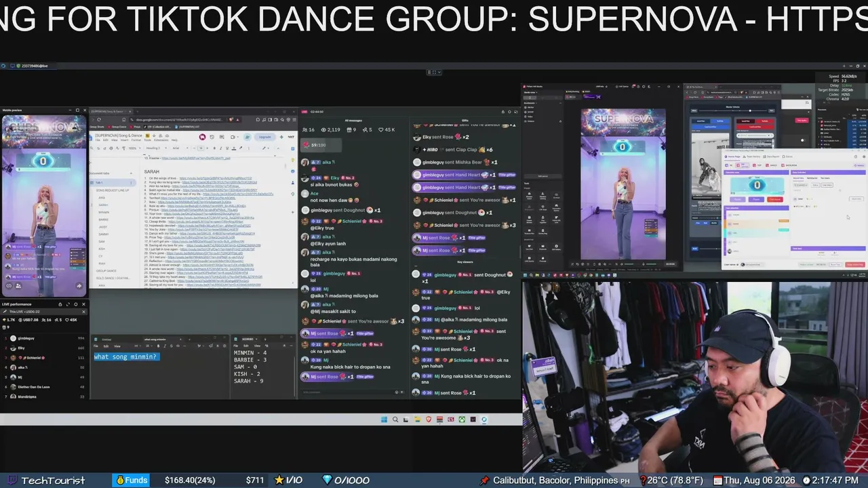This screenshot has height=488, width=868.
Task: Click the 'SARAH - 9' score line
Action: point(249,381)
